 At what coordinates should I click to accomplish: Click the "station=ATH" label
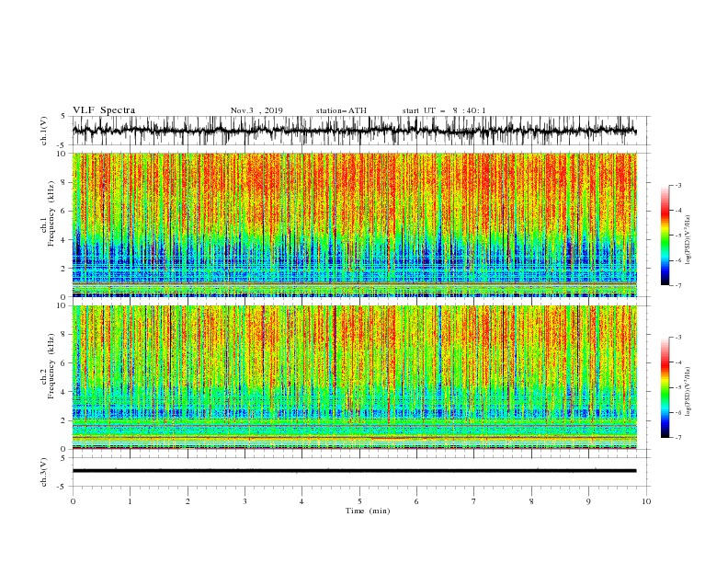[341, 110]
